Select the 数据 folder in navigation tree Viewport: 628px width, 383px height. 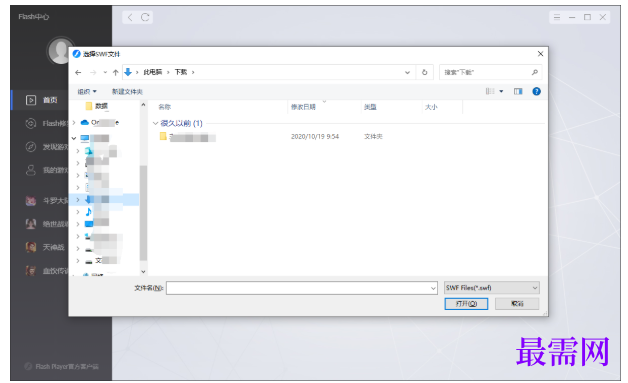(97, 106)
